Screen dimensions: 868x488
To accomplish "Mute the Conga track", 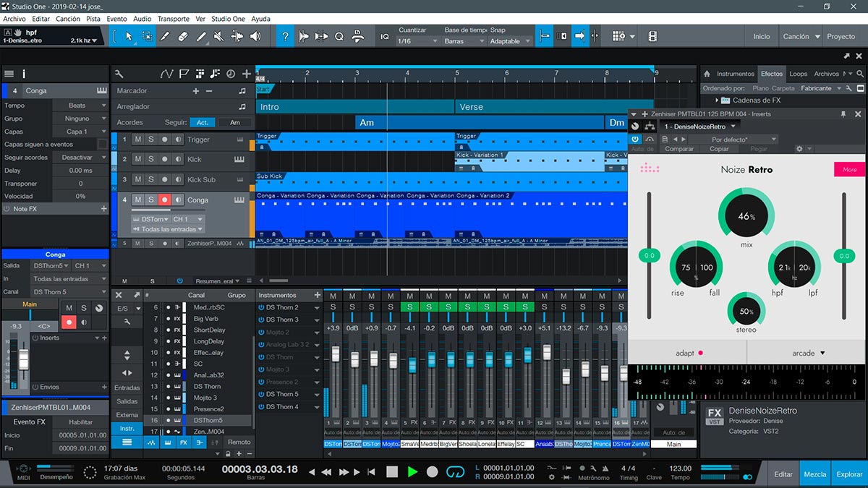I will tap(137, 200).
